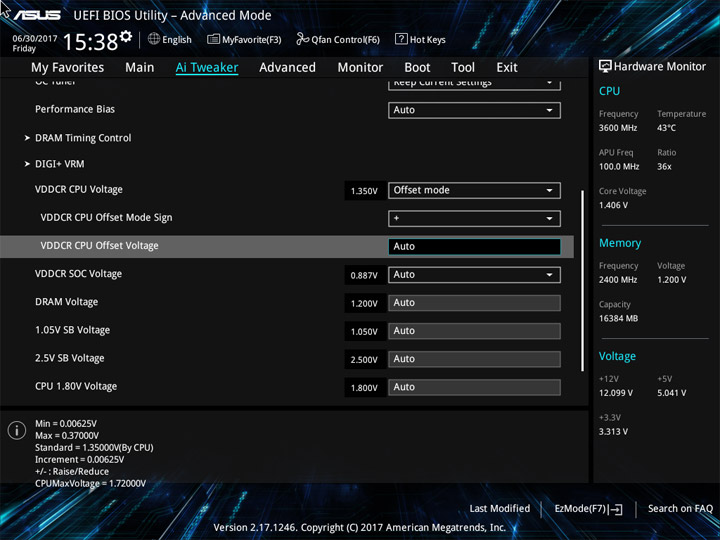Select VDDCR SOC Voltage label
This screenshot has width=720, height=540.
pyautogui.click(x=79, y=274)
